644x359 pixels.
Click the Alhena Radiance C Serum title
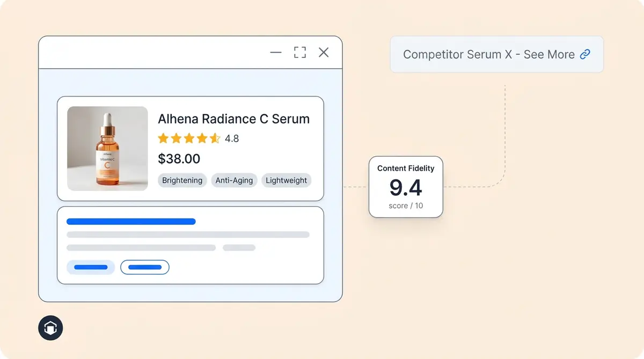pos(233,119)
